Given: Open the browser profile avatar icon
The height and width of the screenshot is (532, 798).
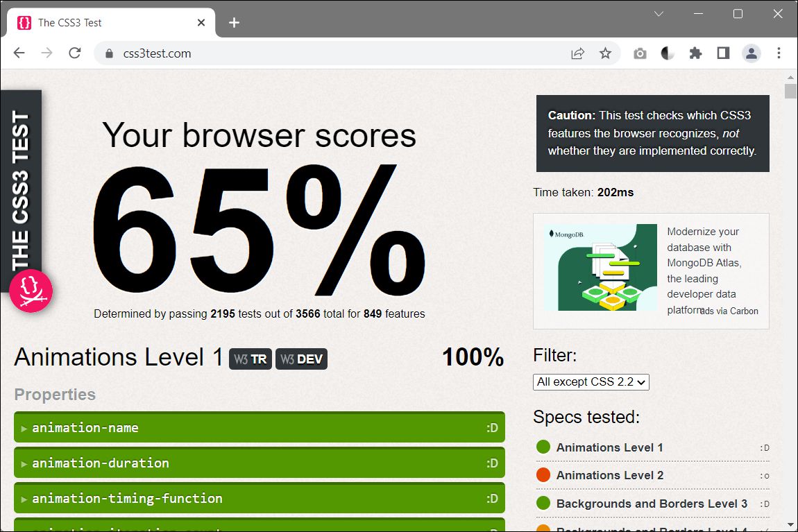Looking at the screenshot, I should point(752,53).
